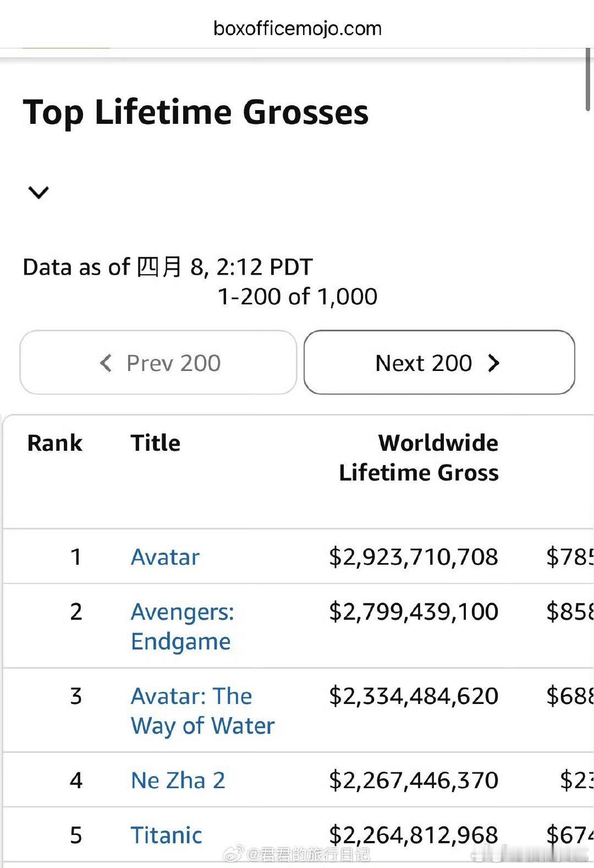Click Avatar's $2,923,710,708 gross value
594x868 pixels.
pyautogui.click(x=414, y=557)
